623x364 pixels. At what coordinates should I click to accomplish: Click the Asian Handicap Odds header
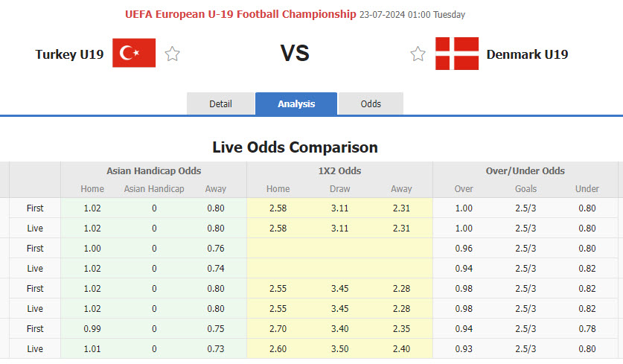[x=153, y=170]
